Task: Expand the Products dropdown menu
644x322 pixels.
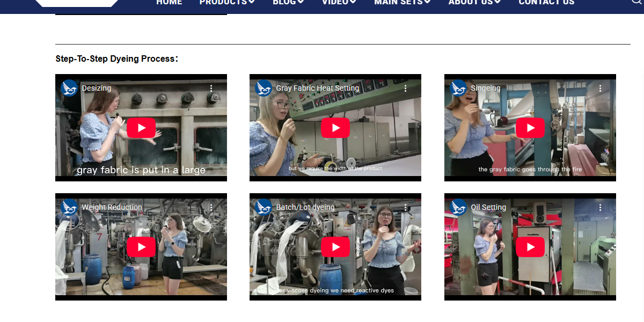Action: [x=227, y=3]
